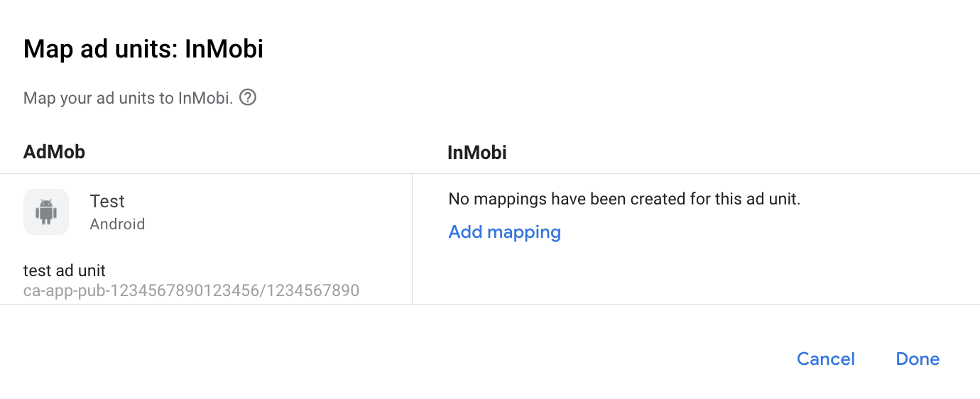Click "Map ad units" in the dialog title
This screenshot has width=980, height=399.
click(x=99, y=49)
